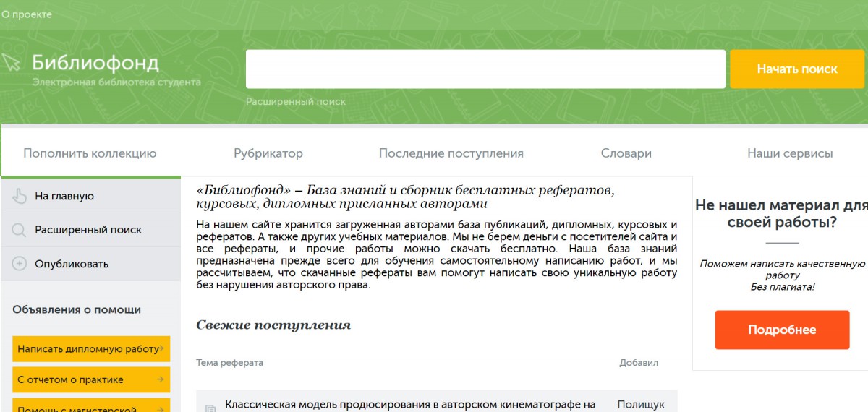868x412 pixels.
Task: Click the Поможем написать качественную работу text
Action: pos(783,270)
